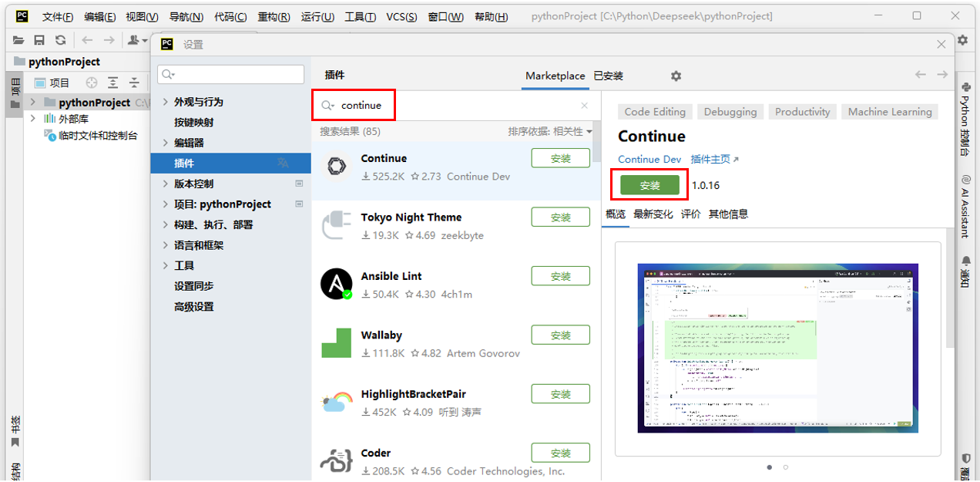This screenshot has height=482, width=980.
Task: Click the Expand All icon in Project panel
Action: (113, 83)
